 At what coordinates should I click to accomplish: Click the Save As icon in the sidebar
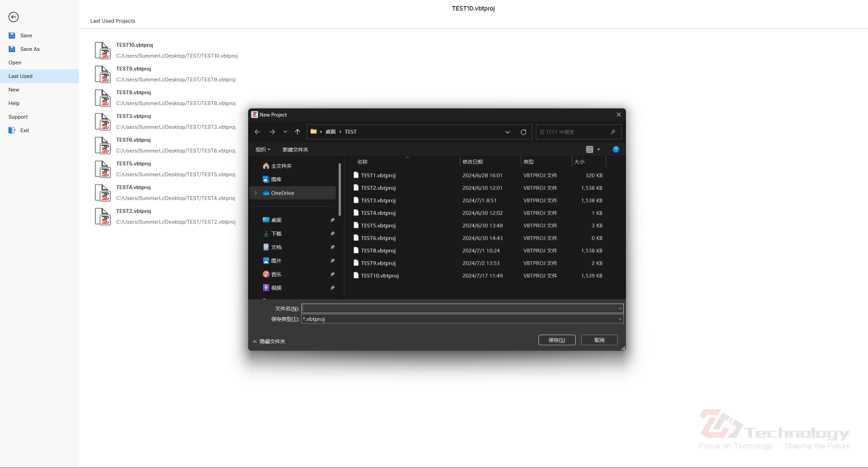tap(12, 49)
